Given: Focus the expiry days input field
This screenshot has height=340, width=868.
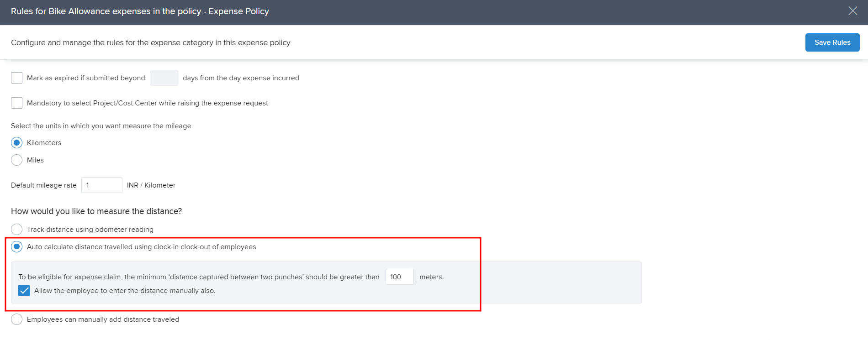Looking at the screenshot, I should pos(164,78).
